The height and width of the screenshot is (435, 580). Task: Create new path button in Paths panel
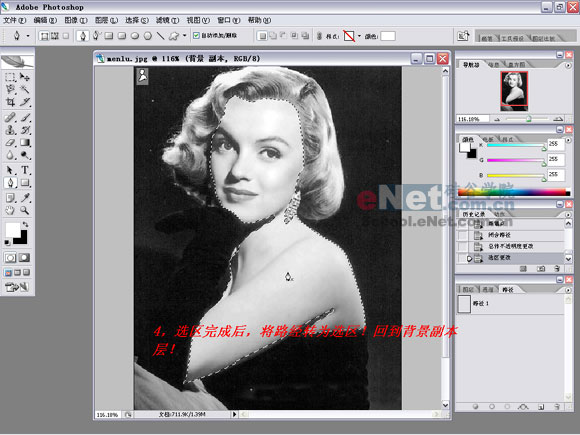541,407
